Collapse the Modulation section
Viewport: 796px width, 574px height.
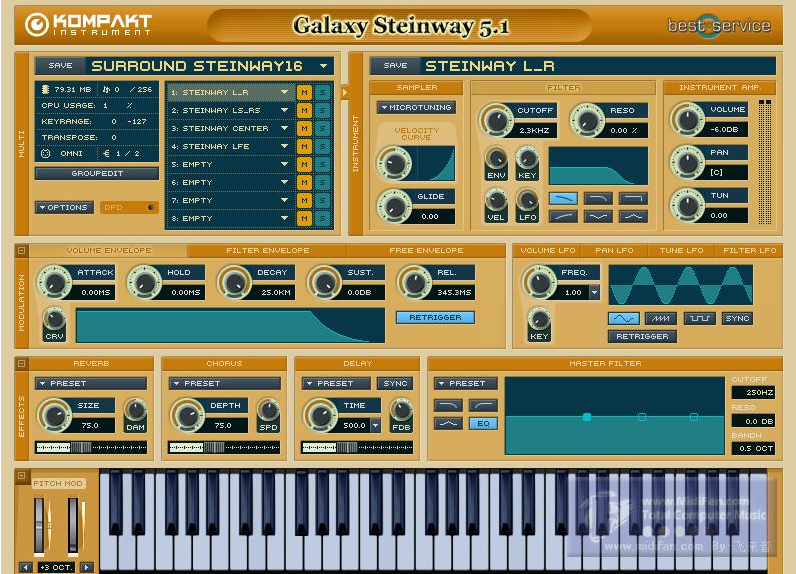21,250
